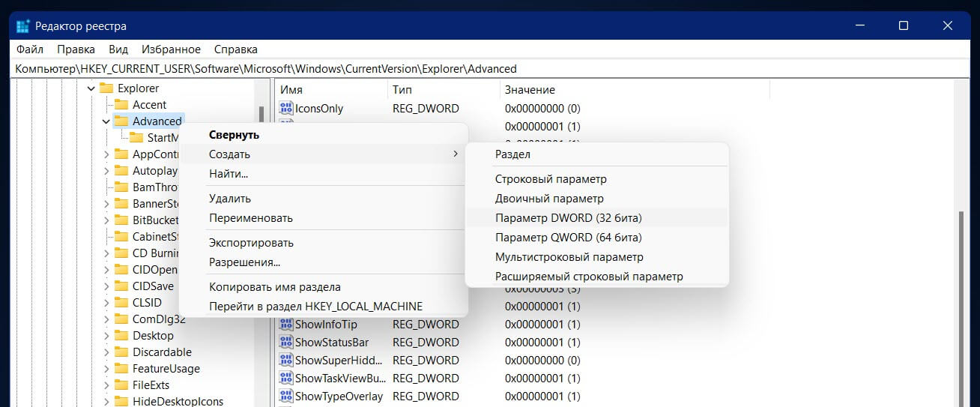Select the Discardable folder icon
The height and width of the screenshot is (407, 980).
[x=121, y=352]
